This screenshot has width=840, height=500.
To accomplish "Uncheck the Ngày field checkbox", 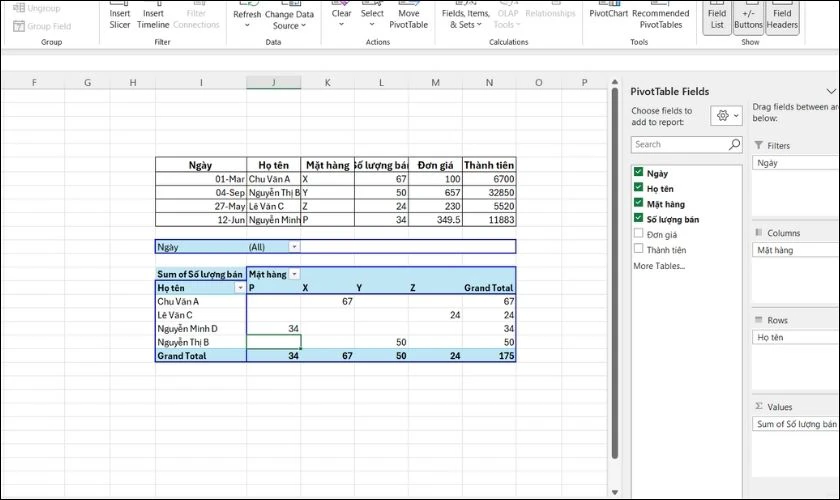I will click(638, 172).
